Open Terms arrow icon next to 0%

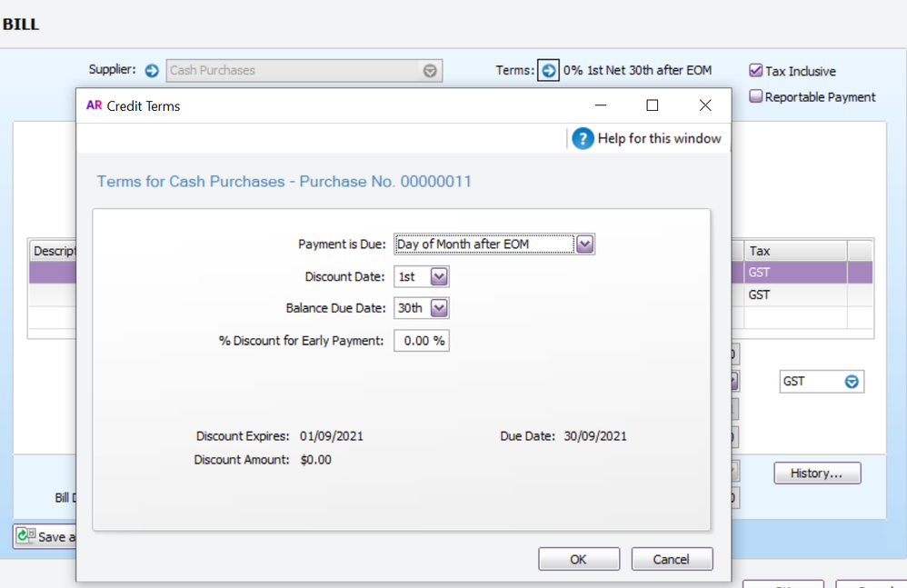pos(548,70)
